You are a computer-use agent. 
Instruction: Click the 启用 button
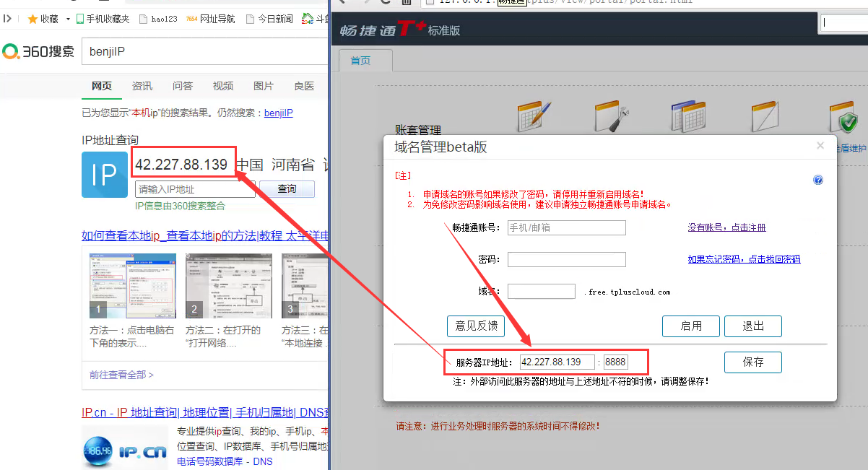pos(691,326)
